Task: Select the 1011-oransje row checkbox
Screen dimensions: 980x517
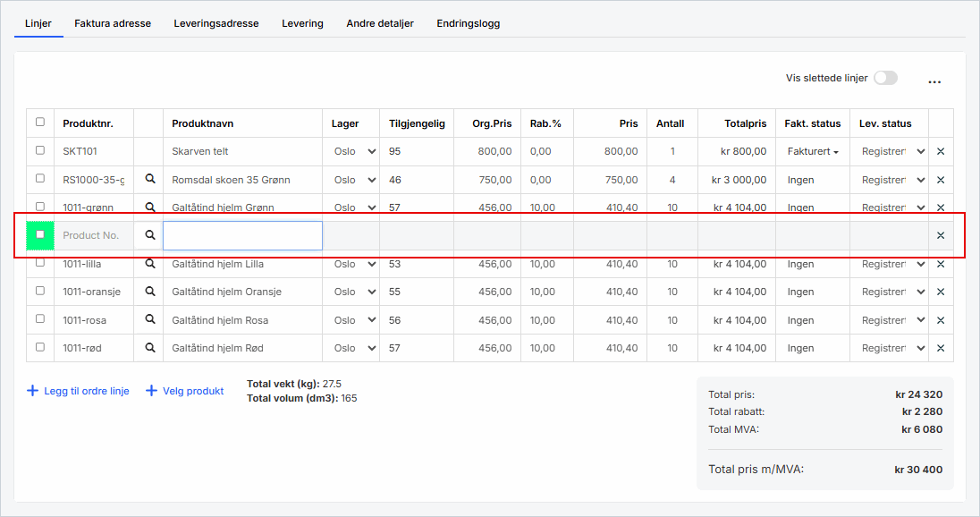Action: coord(40,292)
